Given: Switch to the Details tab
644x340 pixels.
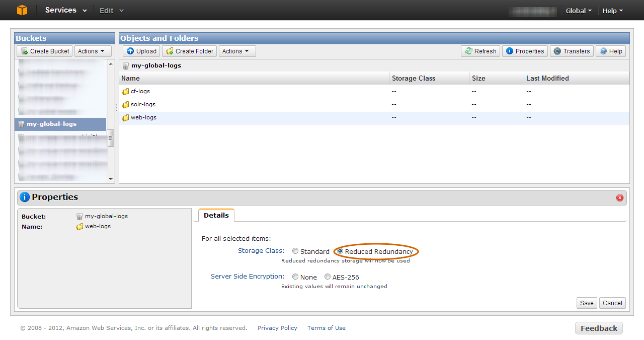Looking at the screenshot, I should 216,215.
